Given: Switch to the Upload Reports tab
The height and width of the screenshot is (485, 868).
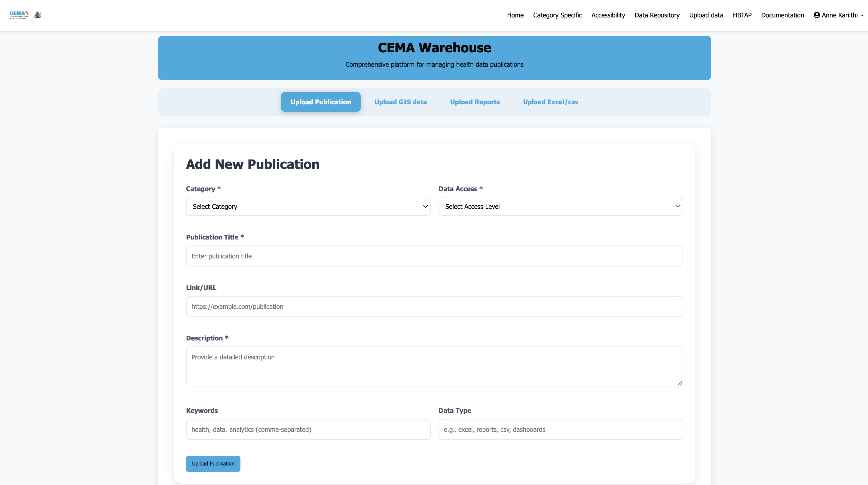Looking at the screenshot, I should coord(475,102).
